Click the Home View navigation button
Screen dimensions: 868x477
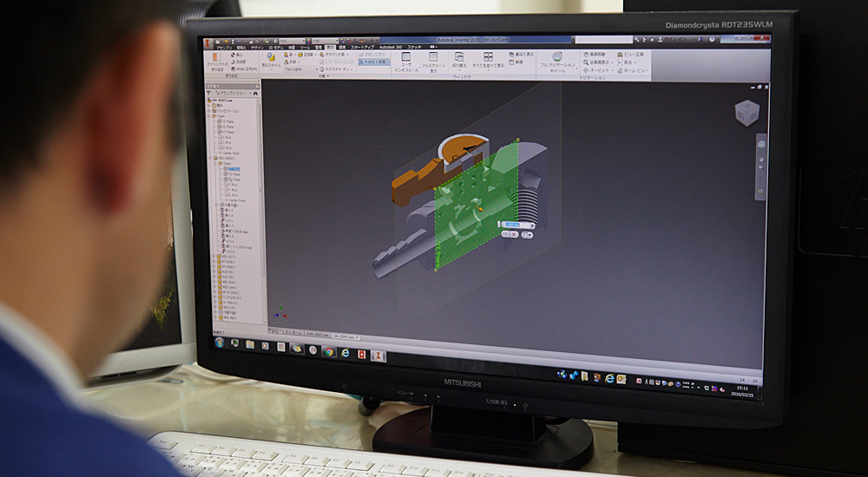click(x=633, y=70)
